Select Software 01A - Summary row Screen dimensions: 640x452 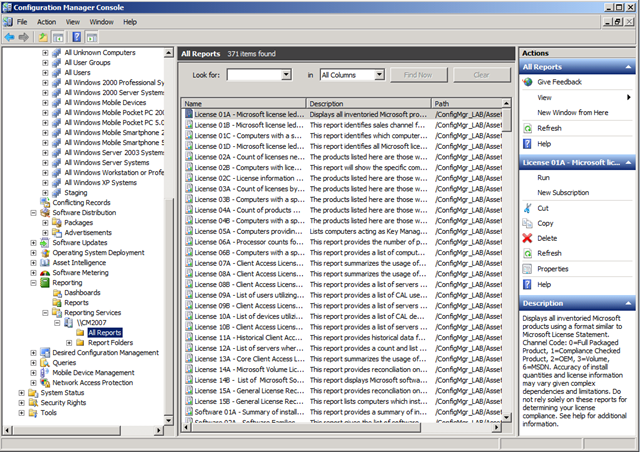343,412
